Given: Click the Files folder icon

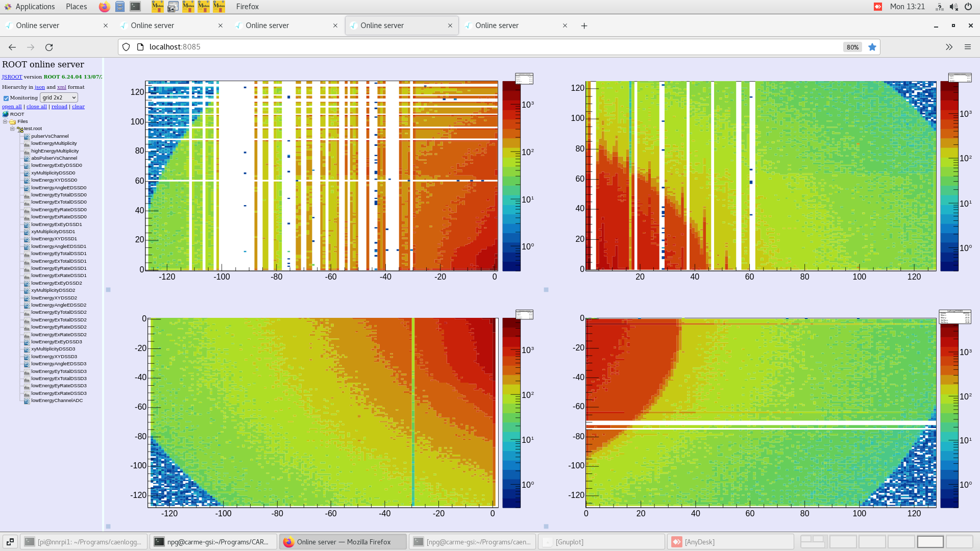Looking at the screenshot, I should click(x=12, y=121).
